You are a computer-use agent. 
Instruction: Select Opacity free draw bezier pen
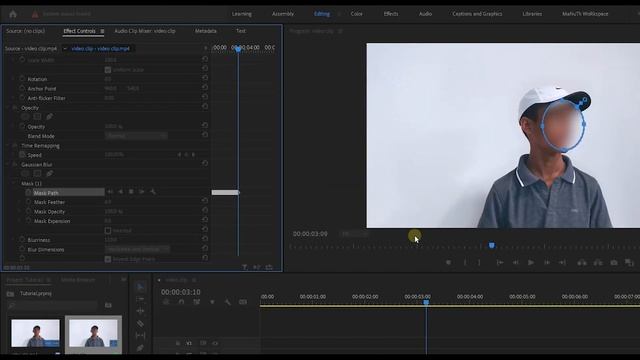(49, 117)
